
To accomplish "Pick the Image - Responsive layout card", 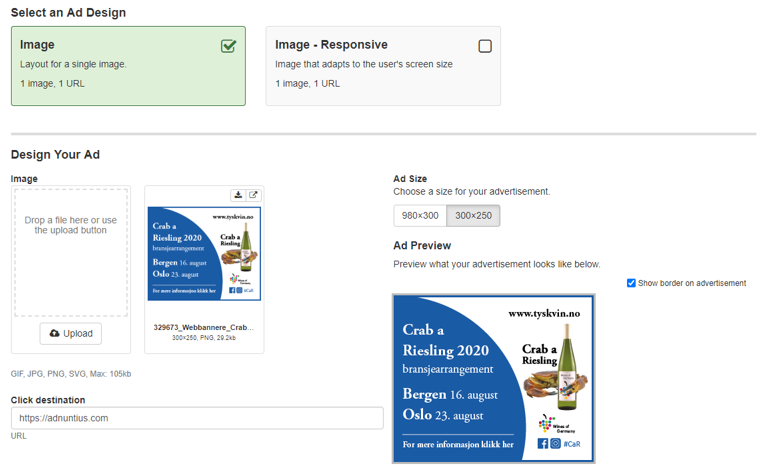I will point(382,66).
